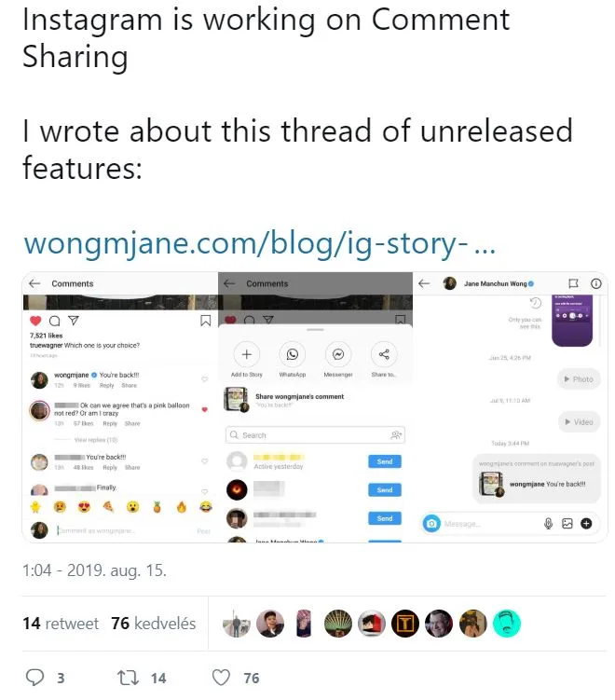Tap the WhatsApp share icon
The width and height of the screenshot is (615, 700).
(x=293, y=354)
